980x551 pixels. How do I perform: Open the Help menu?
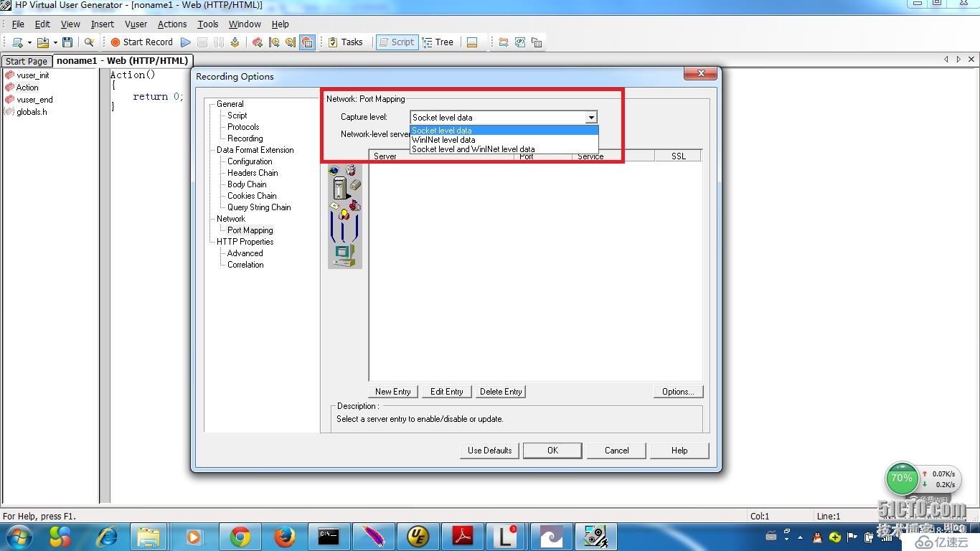tap(280, 24)
